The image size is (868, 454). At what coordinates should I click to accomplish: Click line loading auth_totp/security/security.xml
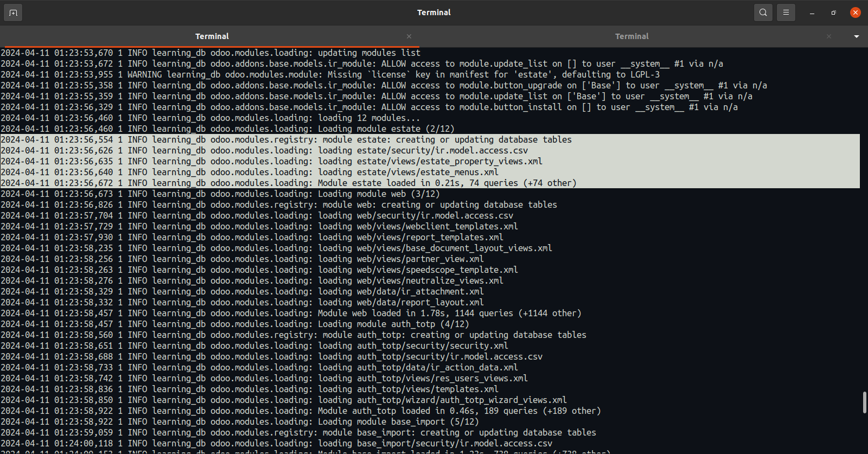254,346
